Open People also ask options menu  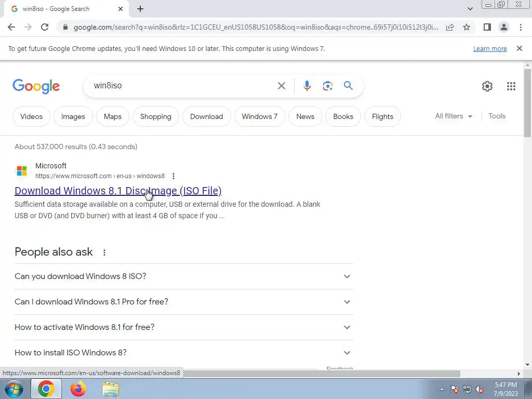point(104,252)
